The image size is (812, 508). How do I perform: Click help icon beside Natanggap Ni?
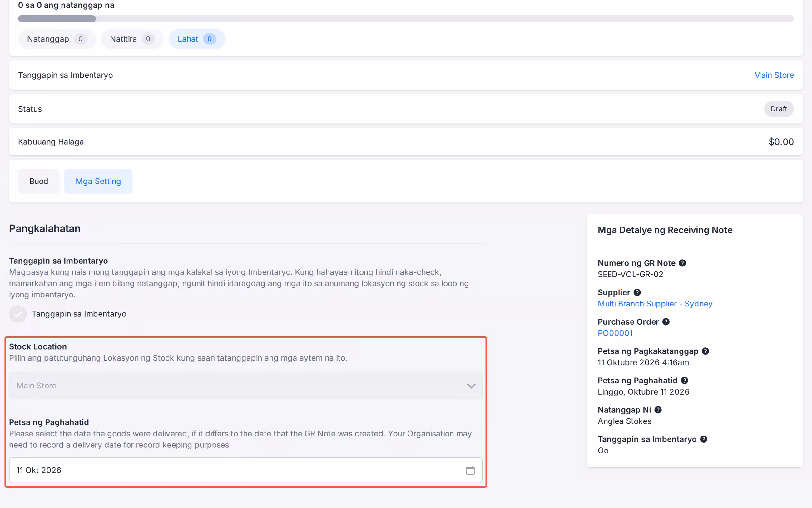pos(658,410)
